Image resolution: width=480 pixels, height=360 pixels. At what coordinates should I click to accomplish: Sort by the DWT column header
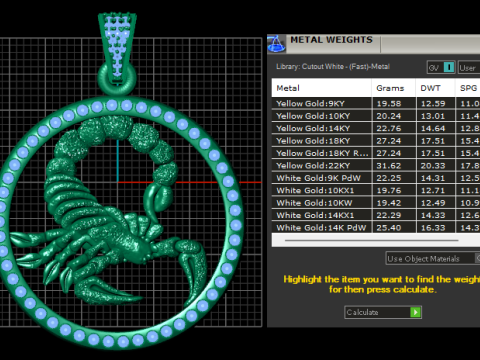[x=435, y=88]
